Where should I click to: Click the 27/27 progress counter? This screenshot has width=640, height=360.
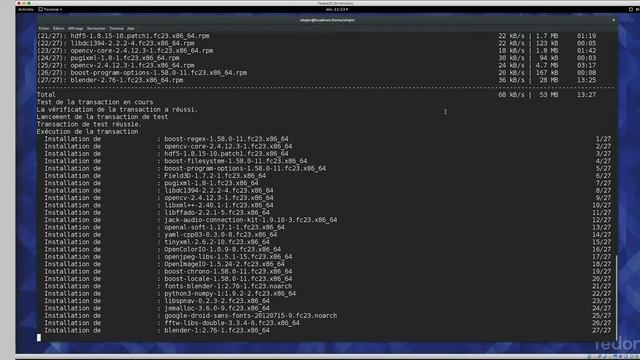[x=602, y=330]
